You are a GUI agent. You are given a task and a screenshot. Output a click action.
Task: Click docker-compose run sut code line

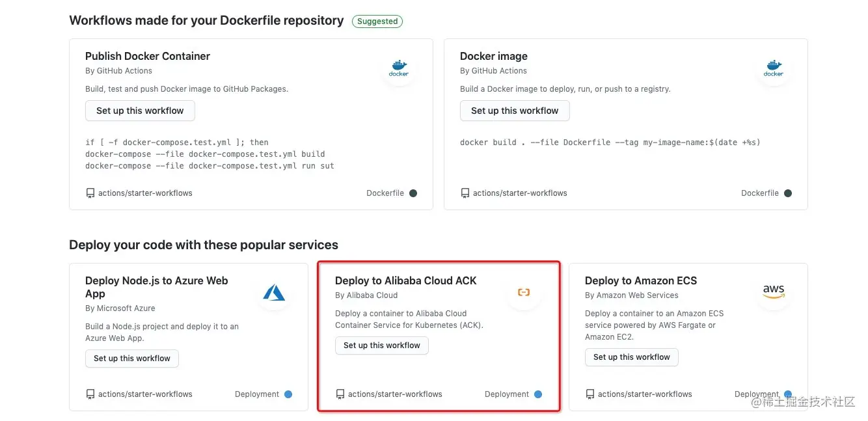[x=210, y=166]
